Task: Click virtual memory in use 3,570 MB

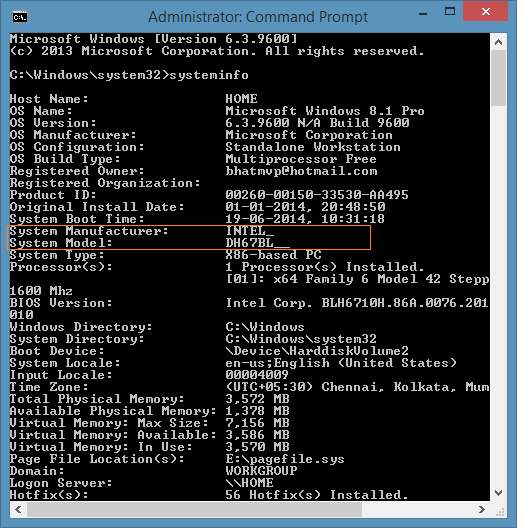Action: coord(257,447)
